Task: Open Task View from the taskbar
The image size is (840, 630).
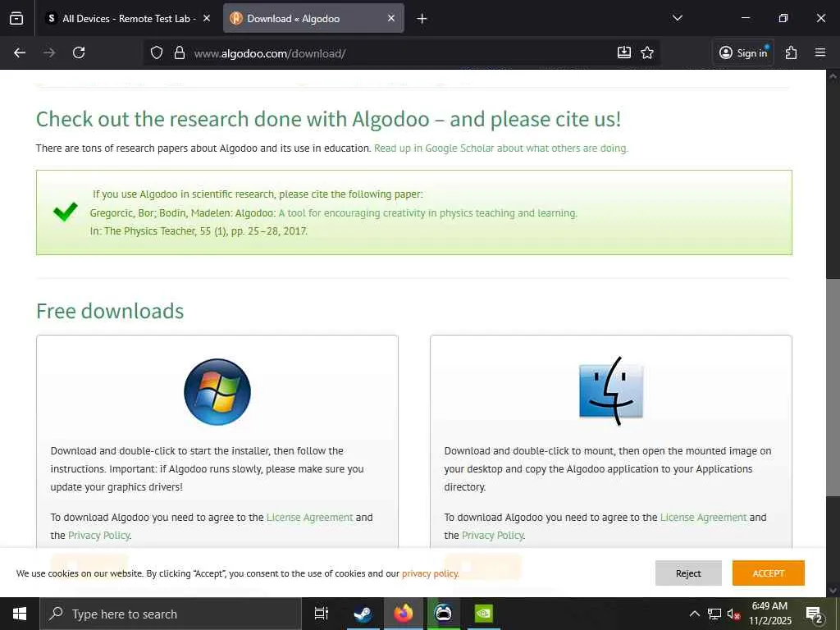Action: click(321, 614)
